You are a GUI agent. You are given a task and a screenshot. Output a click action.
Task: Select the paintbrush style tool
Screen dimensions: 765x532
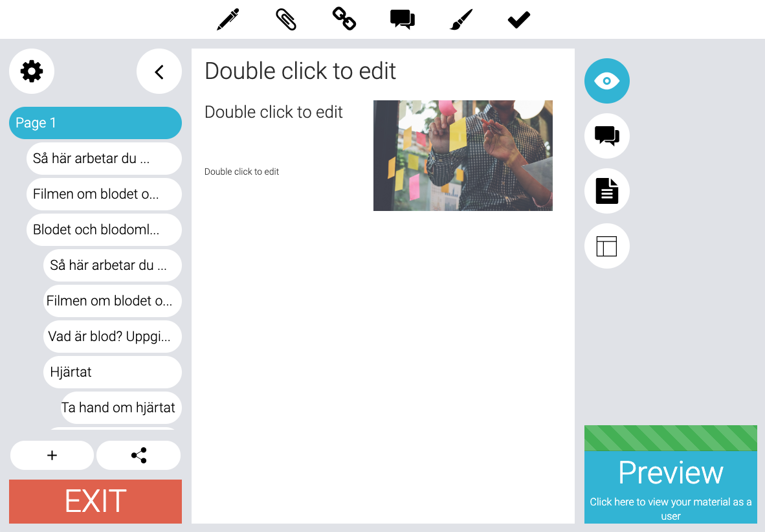coord(461,19)
